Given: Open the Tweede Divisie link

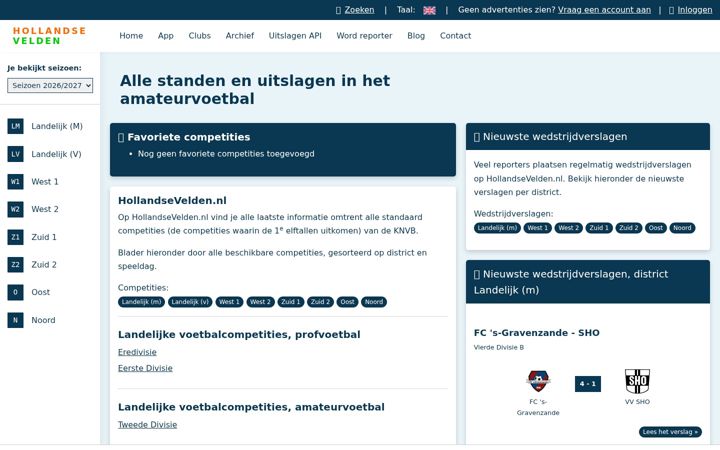Looking at the screenshot, I should (147, 425).
